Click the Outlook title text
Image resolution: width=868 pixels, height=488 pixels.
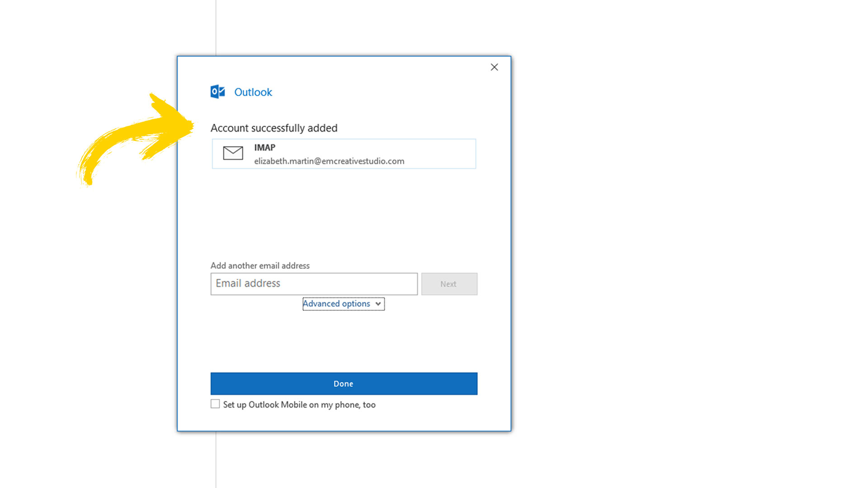[253, 92]
